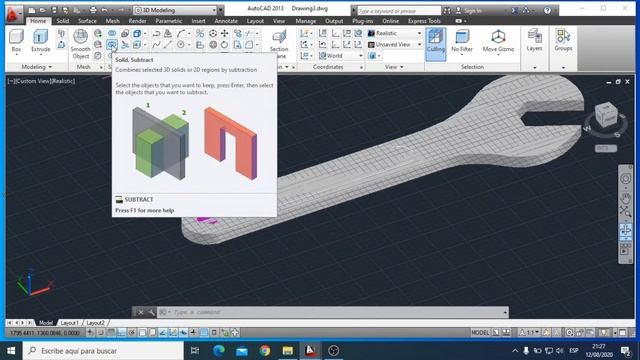
Task: Click the coordinates readout in status bar
Action: pyautogui.click(x=45, y=333)
